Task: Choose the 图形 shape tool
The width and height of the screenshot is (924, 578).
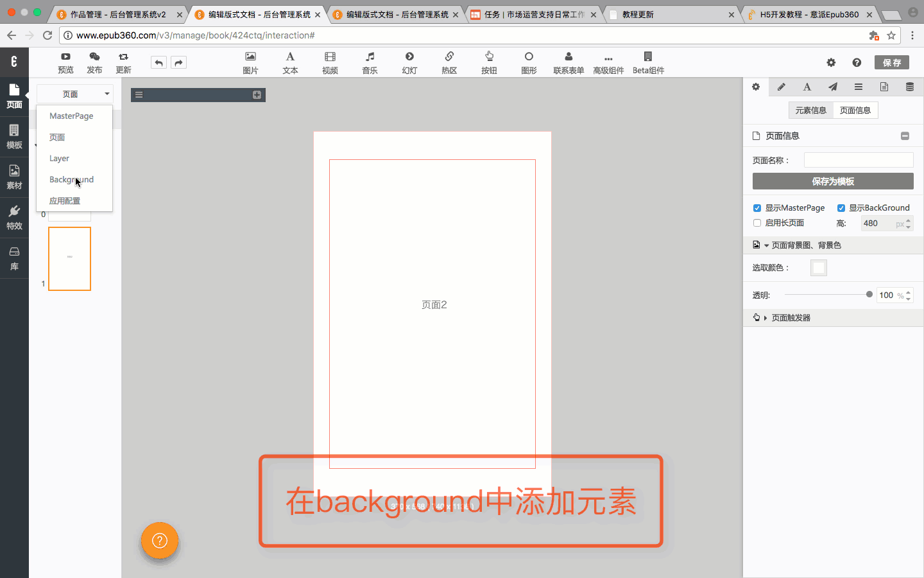Action: point(529,62)
